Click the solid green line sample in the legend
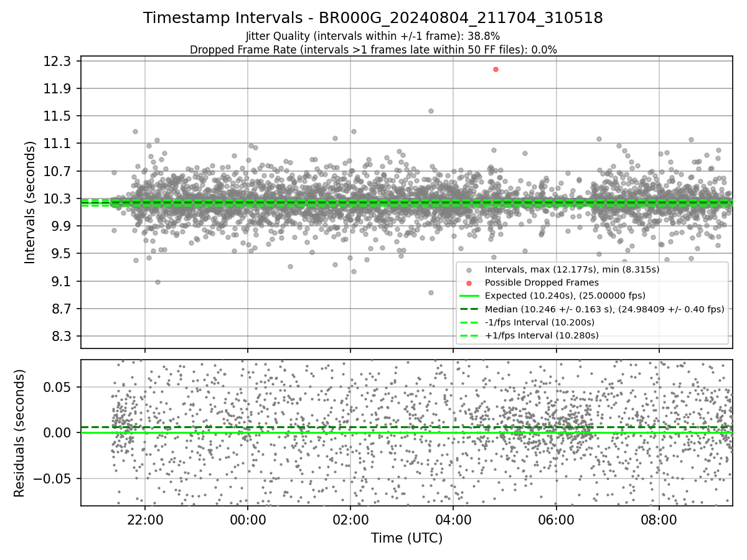This screenshot has height=560, width=747. coord(469,296)
